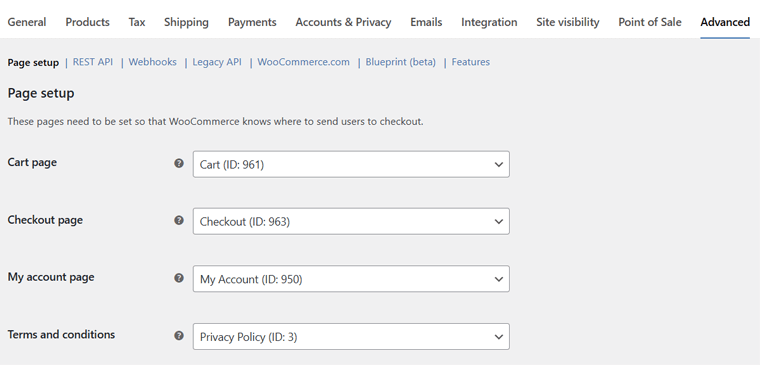This screenshot has width=760, height=365.
Task: Open the WooCommerce.com section link
Action: click(303, 62)
